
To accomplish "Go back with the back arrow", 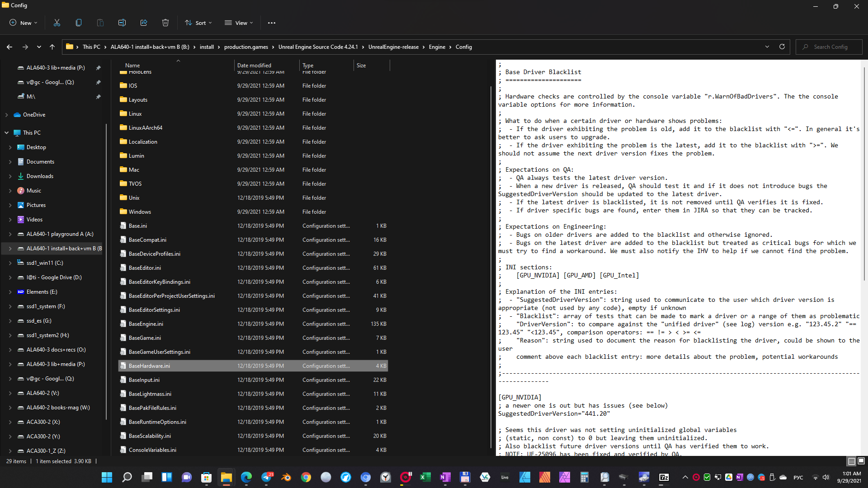I will (x=9, y=47).
